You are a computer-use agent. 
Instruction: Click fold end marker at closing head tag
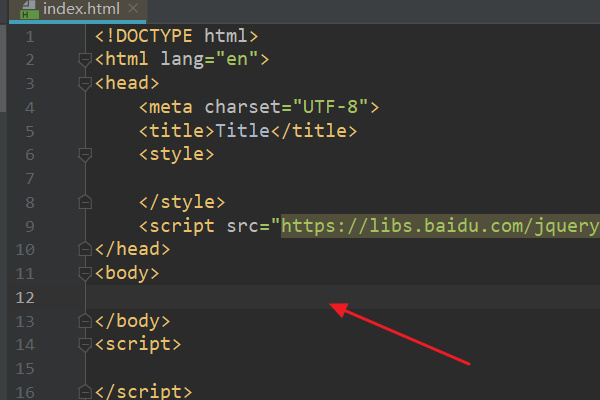(x=85, y=249)
